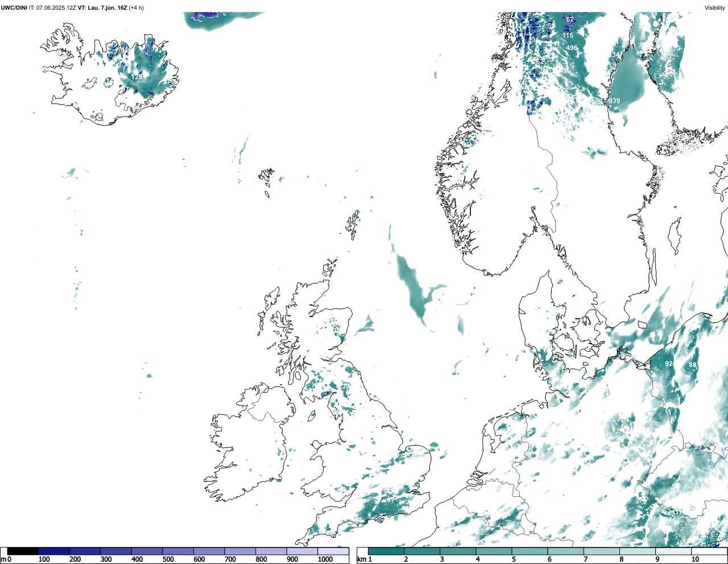Select the 9–10 km legend color segment
This screenshot has height=564, width=728.
click(x=673, y=551)
